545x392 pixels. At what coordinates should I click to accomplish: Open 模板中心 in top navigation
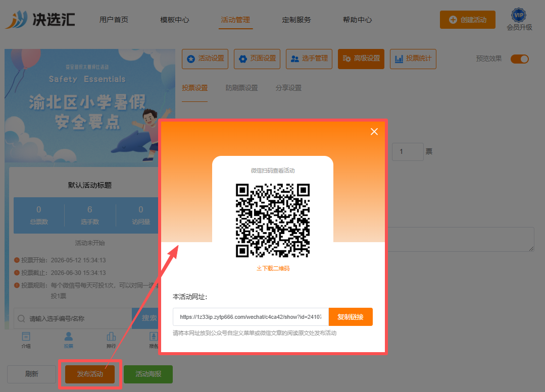pyautogui.click(x=174, y=20)
